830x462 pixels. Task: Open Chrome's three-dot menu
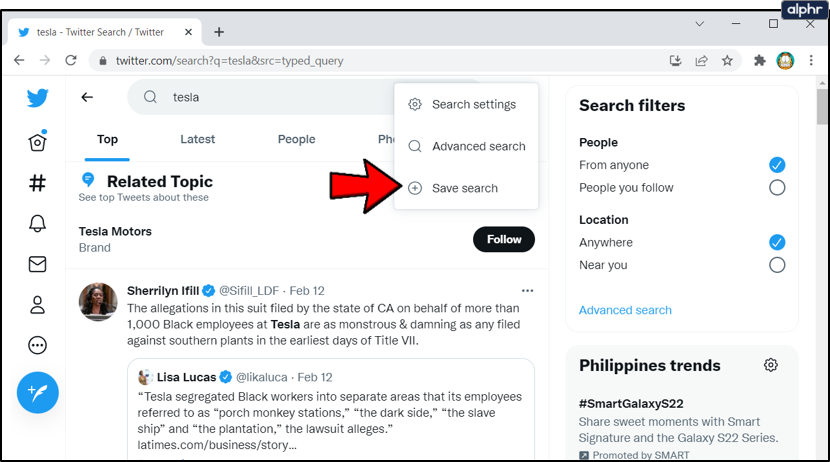(x=811, y=60)
